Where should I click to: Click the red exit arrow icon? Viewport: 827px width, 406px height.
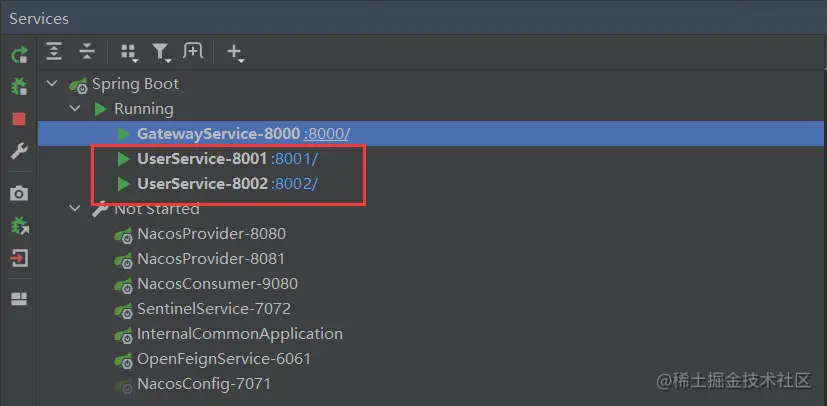tap(19, 258)
